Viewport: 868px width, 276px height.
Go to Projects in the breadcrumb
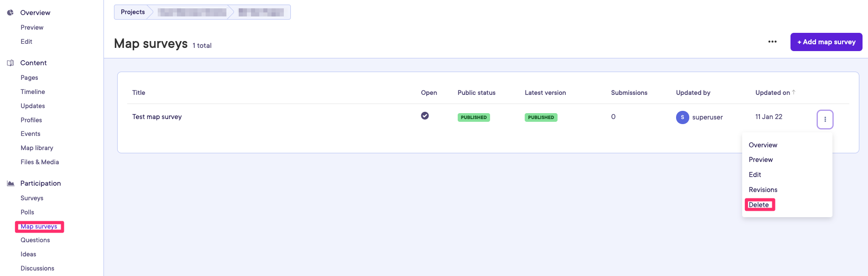pos(133,12)
